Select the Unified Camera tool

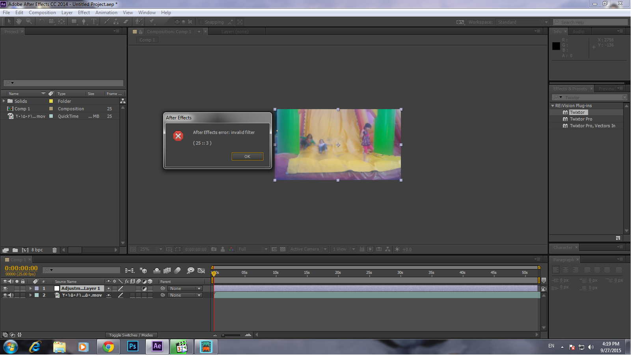click(x=52, y=22)
